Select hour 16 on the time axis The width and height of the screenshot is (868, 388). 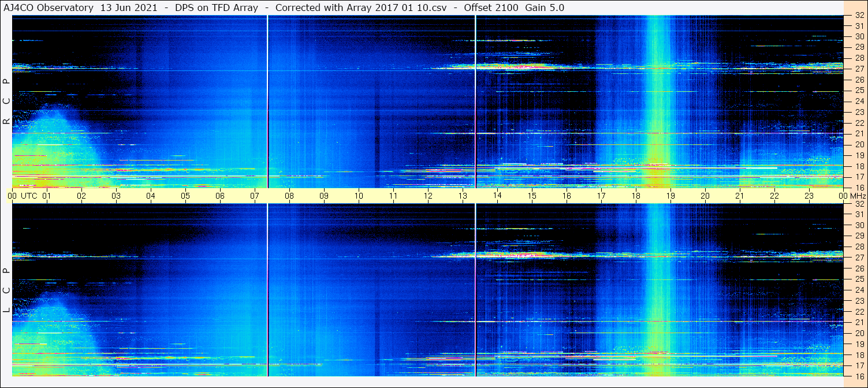tap(567, 196)
